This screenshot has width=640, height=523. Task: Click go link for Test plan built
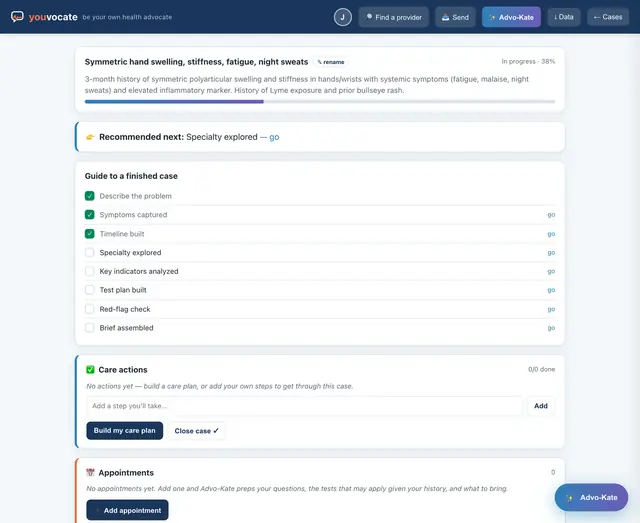click(x=551, y=290)
